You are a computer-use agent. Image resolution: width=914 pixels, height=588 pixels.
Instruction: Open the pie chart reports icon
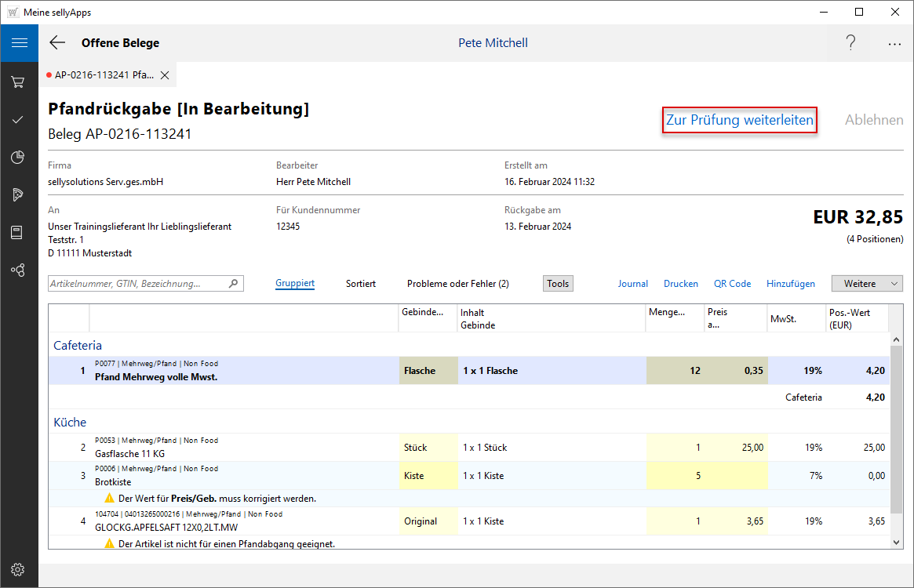point(19,158)
